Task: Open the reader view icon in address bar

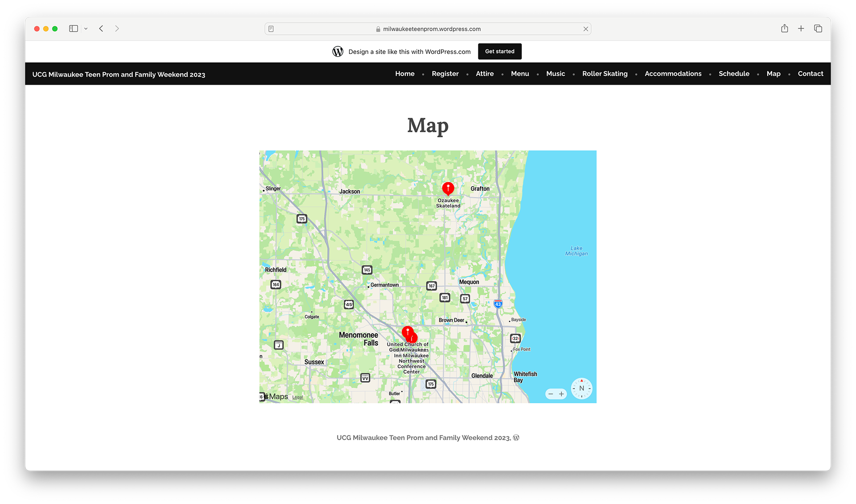Action: pos(271,29)
